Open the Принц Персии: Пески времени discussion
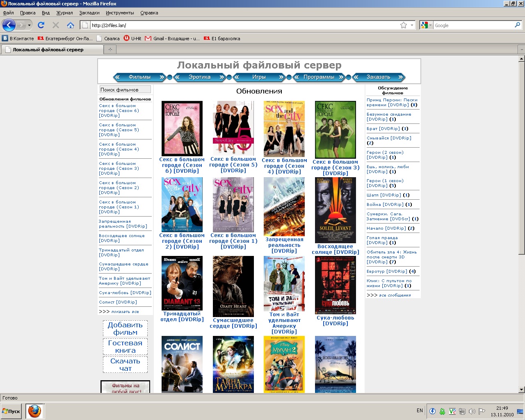 pos(392,103)
